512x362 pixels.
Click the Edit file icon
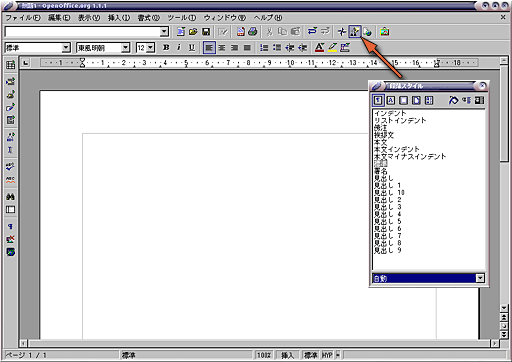(x=223, y=32)
